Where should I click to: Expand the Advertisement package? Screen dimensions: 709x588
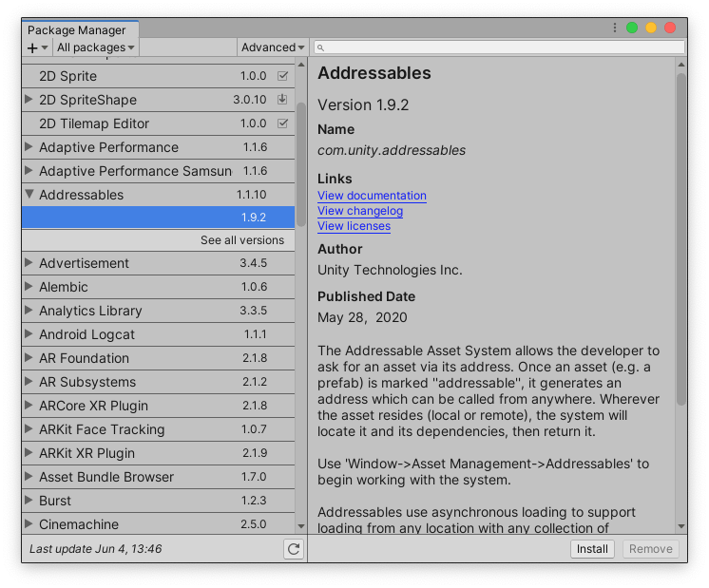(29, 262)
